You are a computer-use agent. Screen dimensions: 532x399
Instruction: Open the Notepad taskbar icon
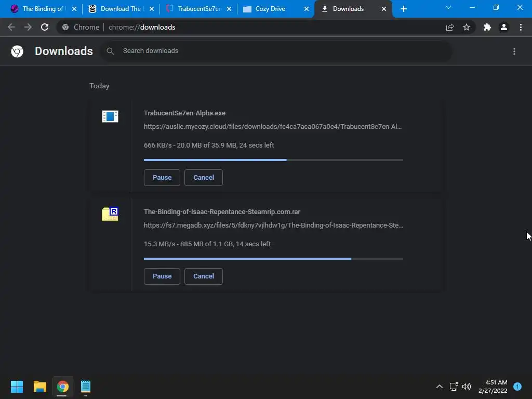[86, 387]
